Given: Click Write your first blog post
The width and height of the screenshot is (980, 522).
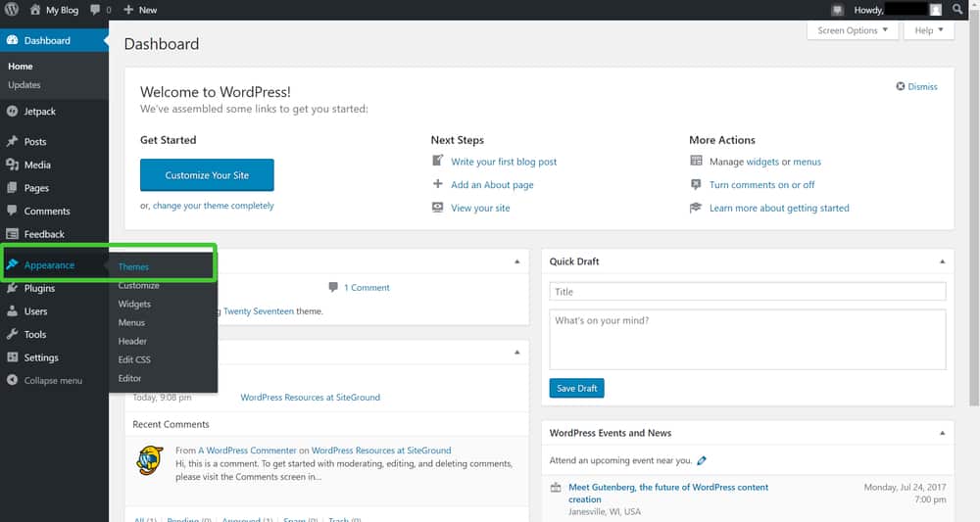Looking at the screenshot, I should pyautogui.click(x=504, y=162).
